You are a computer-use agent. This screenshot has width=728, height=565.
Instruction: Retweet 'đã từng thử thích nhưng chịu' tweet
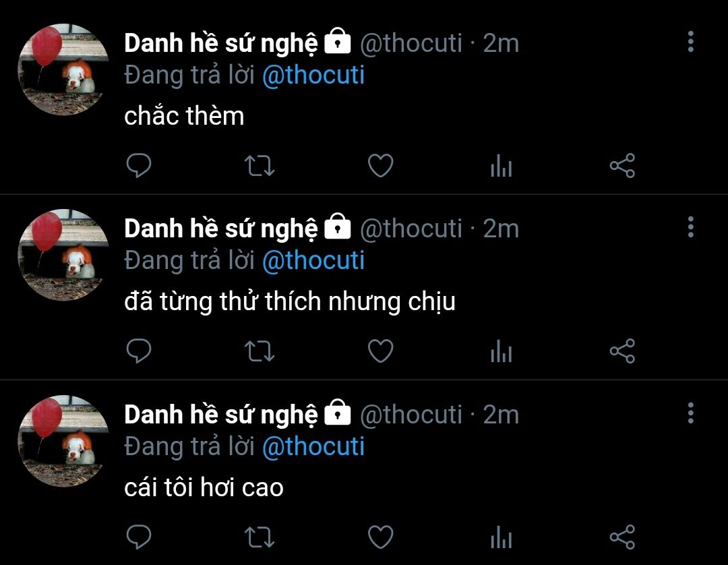pos(260,351)
